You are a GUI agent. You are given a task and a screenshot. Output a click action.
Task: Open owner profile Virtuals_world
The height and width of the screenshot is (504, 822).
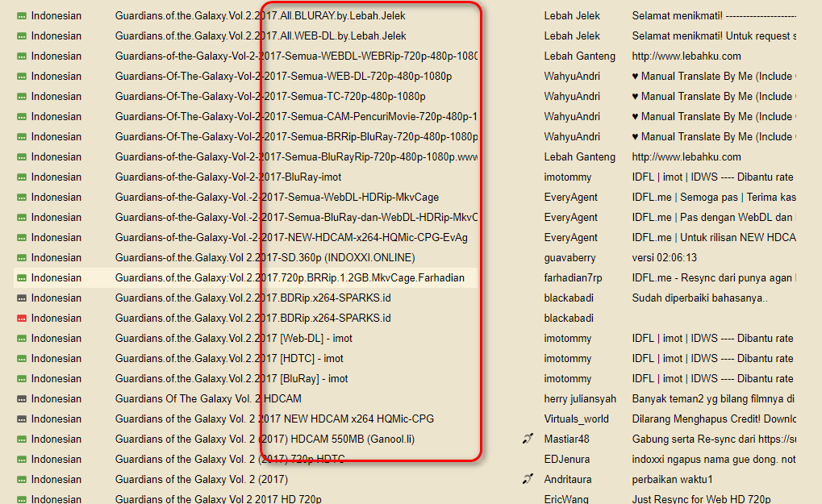coord(577,419)
